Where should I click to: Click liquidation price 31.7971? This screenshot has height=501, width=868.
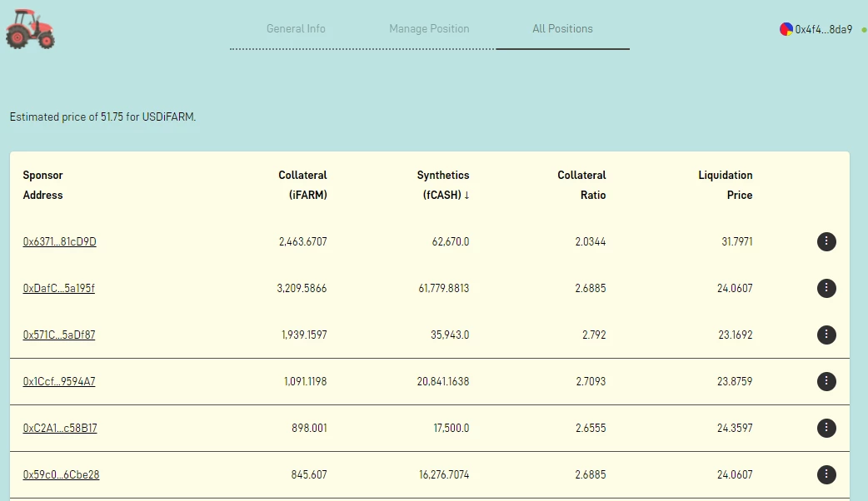pos(737,241)
